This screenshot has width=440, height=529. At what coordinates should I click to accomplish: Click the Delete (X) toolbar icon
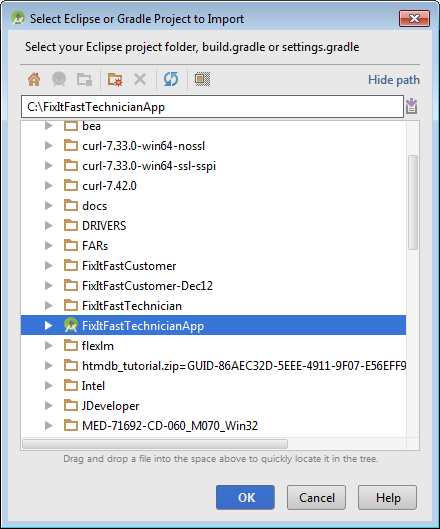pos(140,80)
